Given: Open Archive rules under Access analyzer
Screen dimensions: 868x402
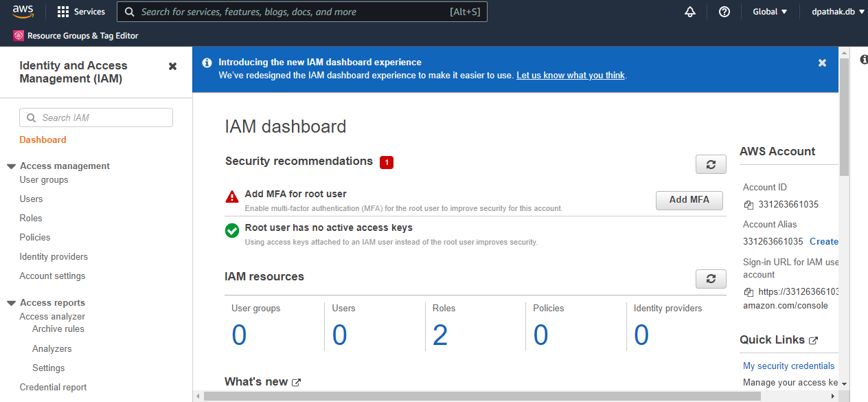Looking at the screenshot, I should (58, 328).
